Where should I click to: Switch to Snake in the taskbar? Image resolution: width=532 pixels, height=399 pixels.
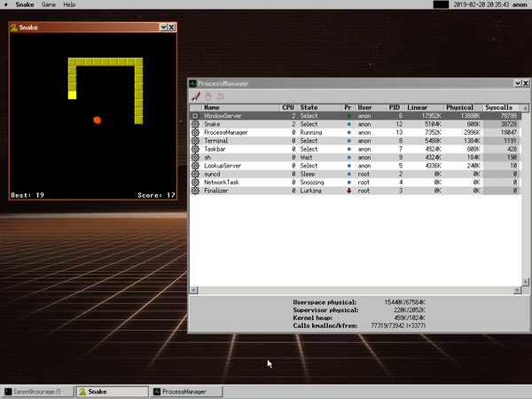[112, 392]
